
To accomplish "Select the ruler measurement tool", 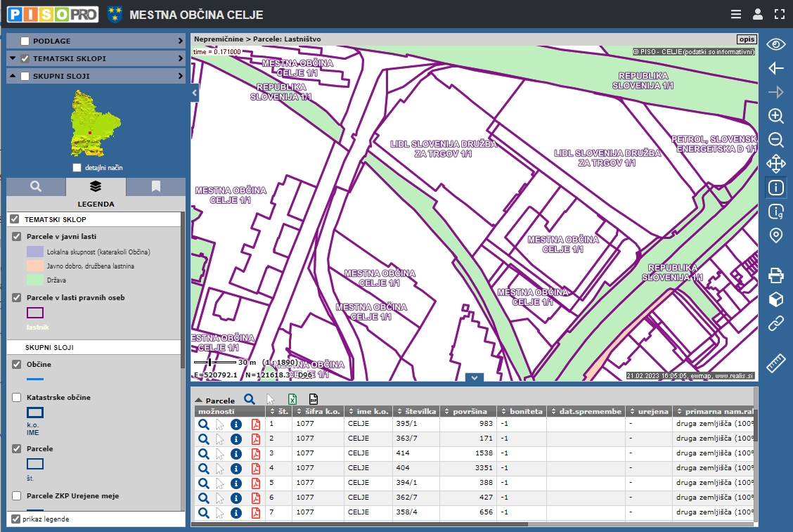I will (775, 363).
